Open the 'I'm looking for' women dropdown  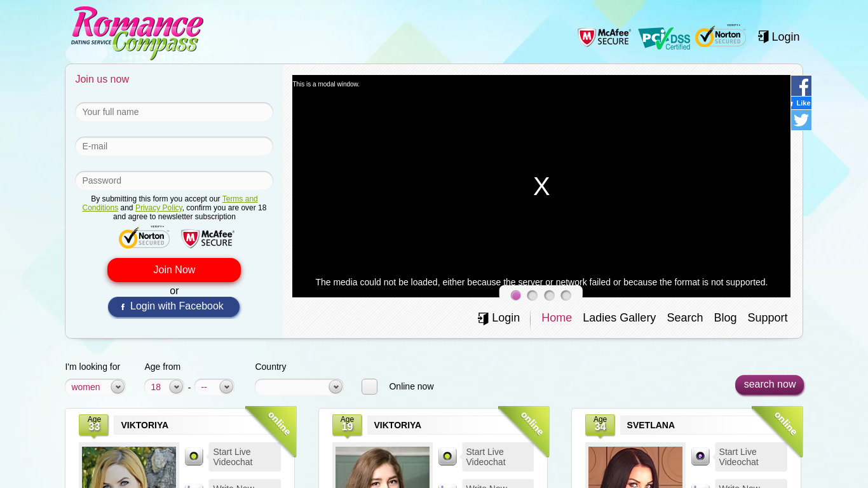pos(118,386)
